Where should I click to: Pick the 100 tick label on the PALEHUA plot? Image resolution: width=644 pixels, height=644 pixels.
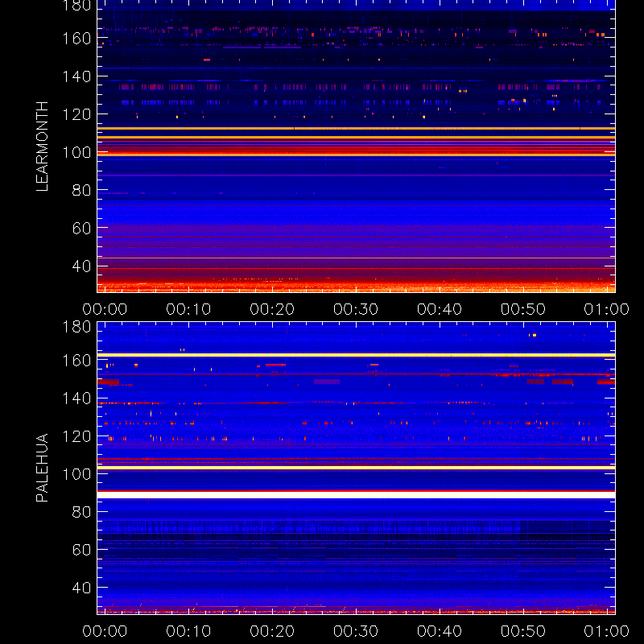click(76, 474)
